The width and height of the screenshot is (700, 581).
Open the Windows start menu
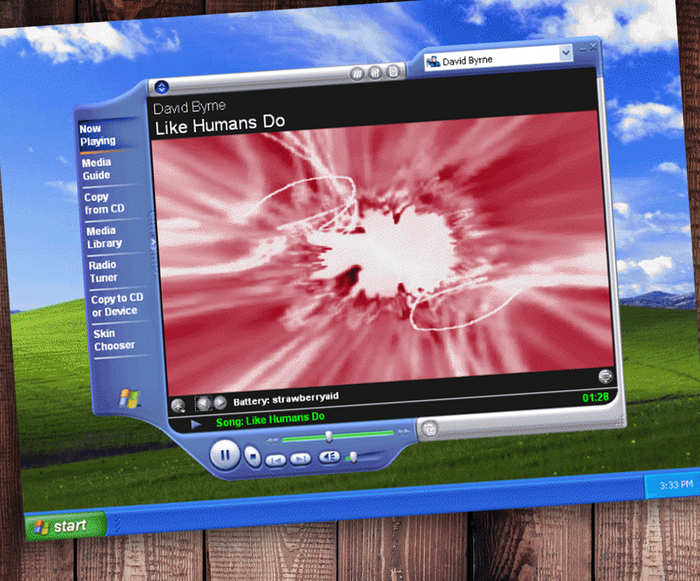tap(66, 526)
